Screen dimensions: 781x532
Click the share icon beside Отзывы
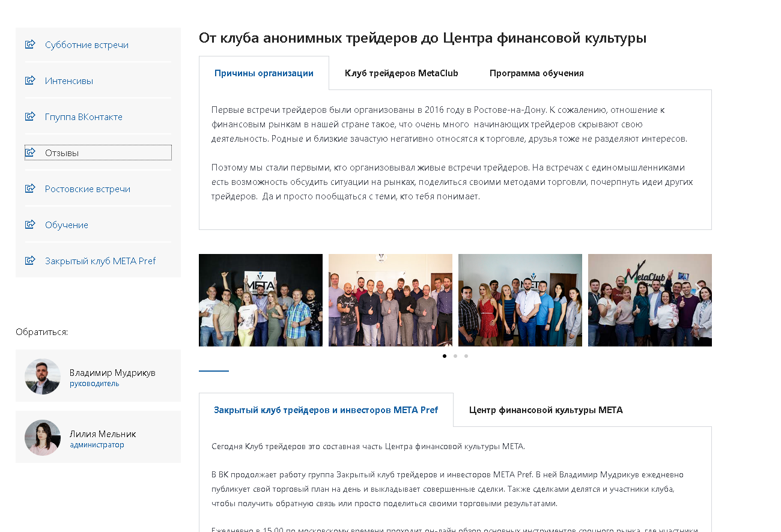pyautogui.click(x=30, y=153)
